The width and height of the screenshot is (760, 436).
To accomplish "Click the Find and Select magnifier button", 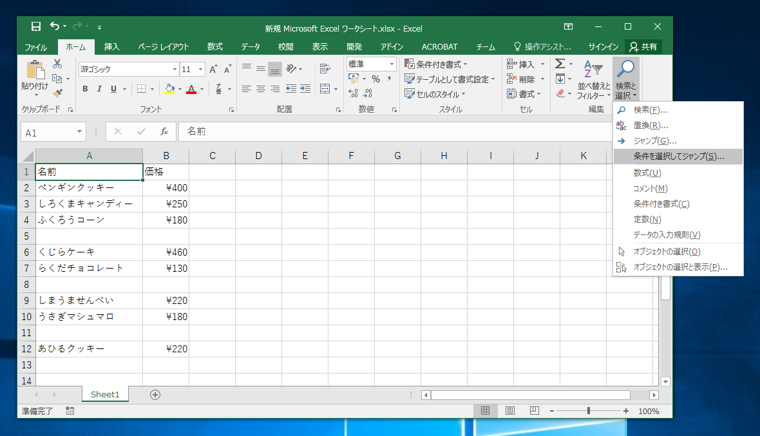I will coord(626,79).
